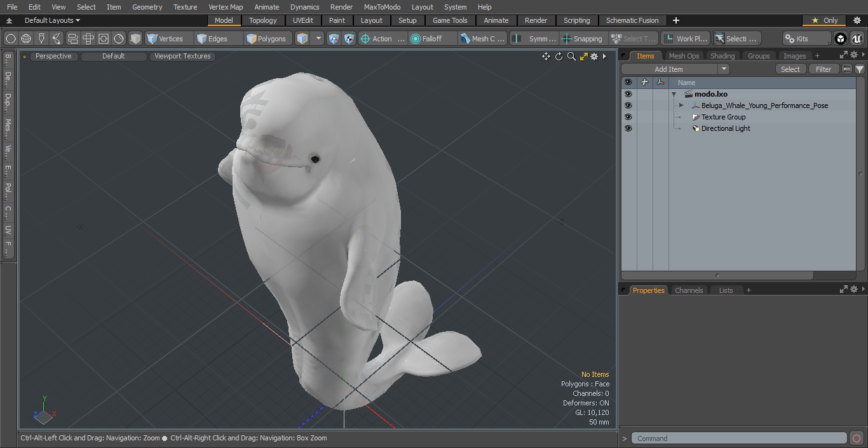Click the Falloff button
This screenshot has width=868, height=448.
433,39
